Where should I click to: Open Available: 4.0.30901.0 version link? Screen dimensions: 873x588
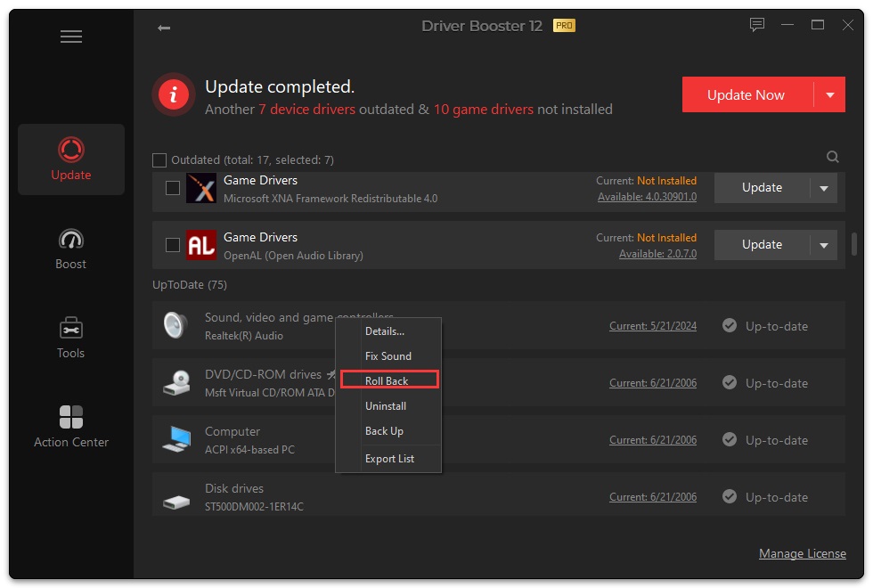point(647,197)
